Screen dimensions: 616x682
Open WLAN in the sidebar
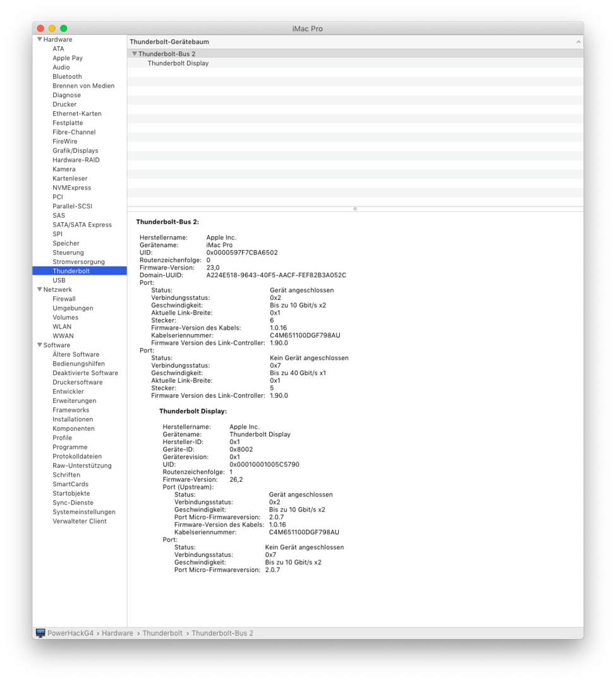coord(62,326)
